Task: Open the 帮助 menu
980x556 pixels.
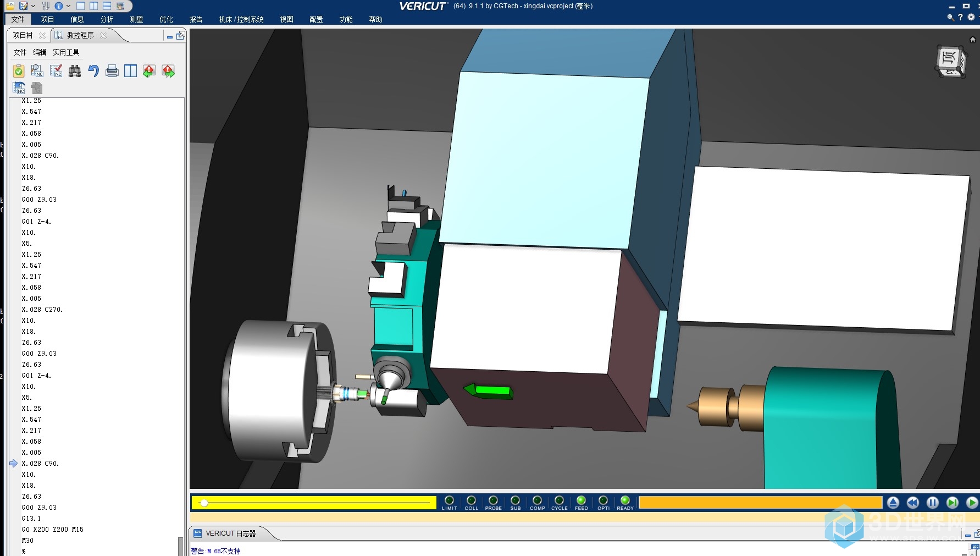Action: 375,19
